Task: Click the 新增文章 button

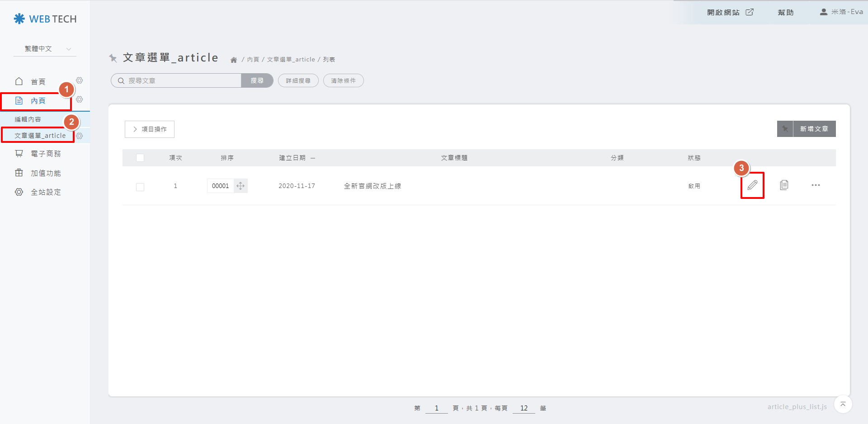Action: tap(814, 129)
